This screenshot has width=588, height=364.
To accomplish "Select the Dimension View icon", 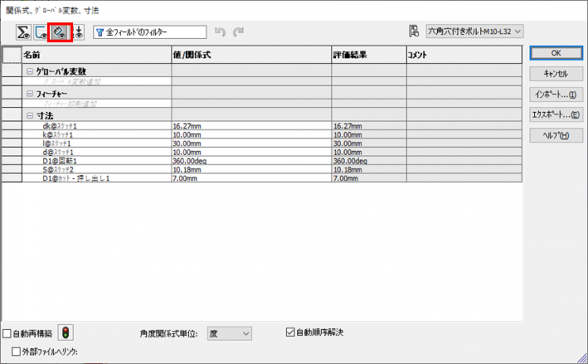I will 60,32.
